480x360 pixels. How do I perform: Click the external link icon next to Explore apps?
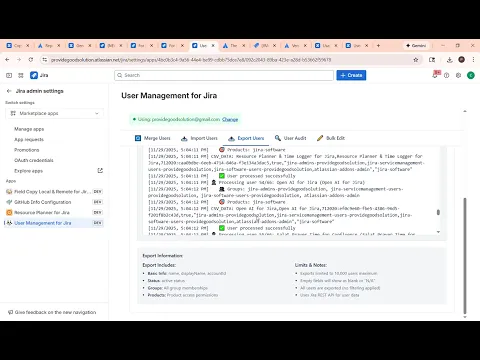[100, 171]
